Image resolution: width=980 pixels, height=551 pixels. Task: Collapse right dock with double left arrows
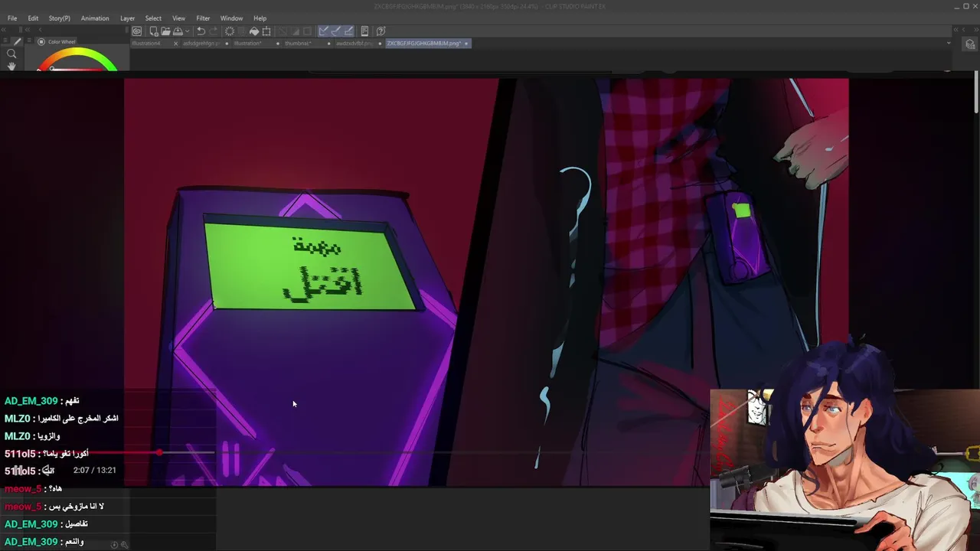coord(958,30)
